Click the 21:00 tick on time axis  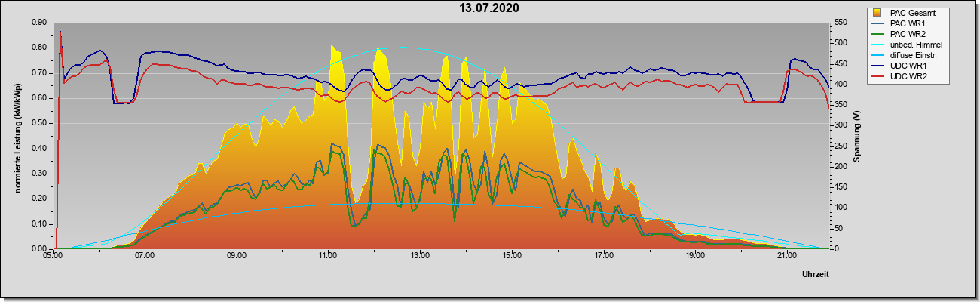pyautogui.click(x=786, y=256)
